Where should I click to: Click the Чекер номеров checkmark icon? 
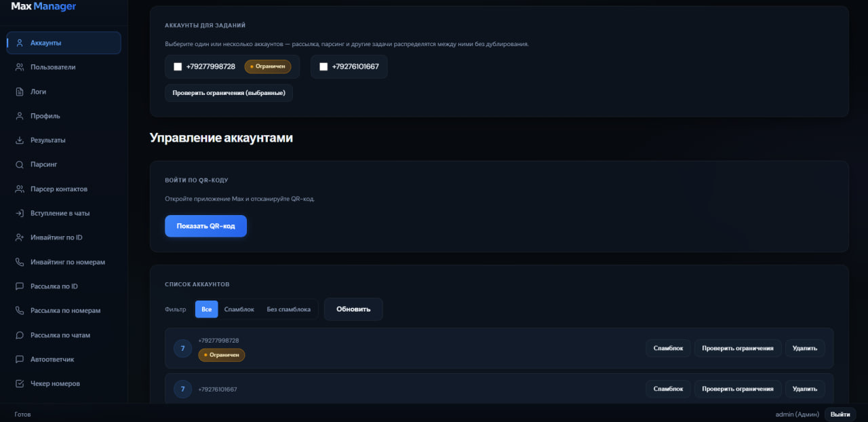click(x=20, y=384)
